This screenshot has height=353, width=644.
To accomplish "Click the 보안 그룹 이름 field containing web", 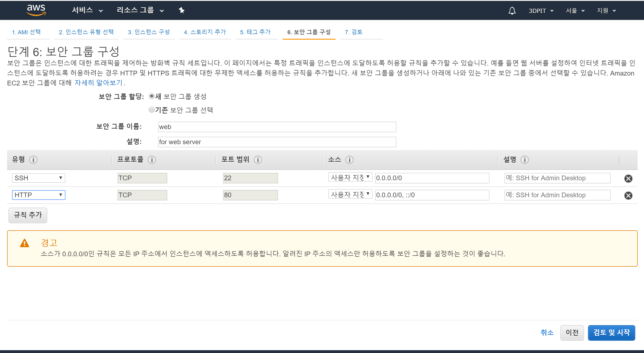I will (x=277, y=127).
